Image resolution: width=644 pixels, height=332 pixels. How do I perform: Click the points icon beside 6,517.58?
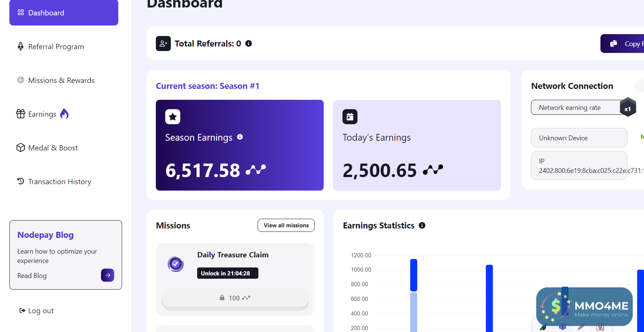coord(256,170)
